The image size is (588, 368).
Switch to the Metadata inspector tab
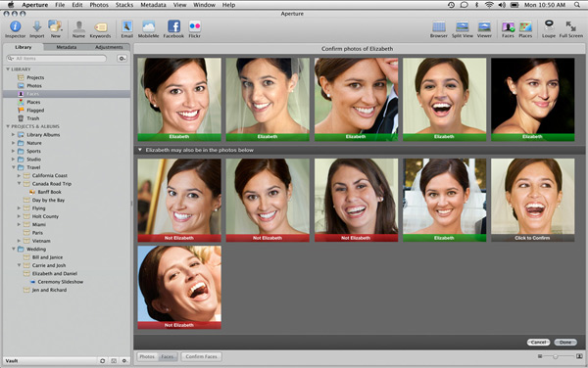[67, 47]
